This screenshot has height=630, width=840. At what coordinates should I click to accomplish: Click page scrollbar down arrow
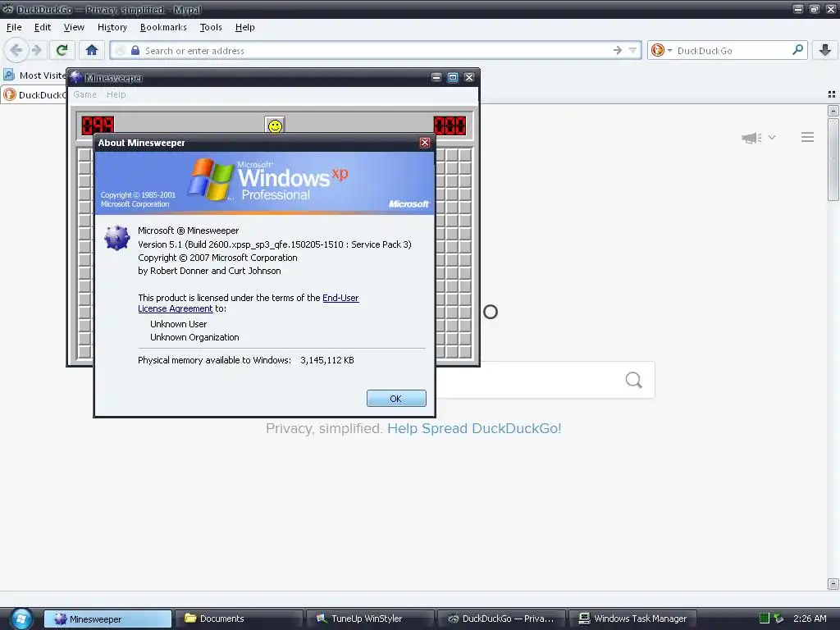coord(833,583)
